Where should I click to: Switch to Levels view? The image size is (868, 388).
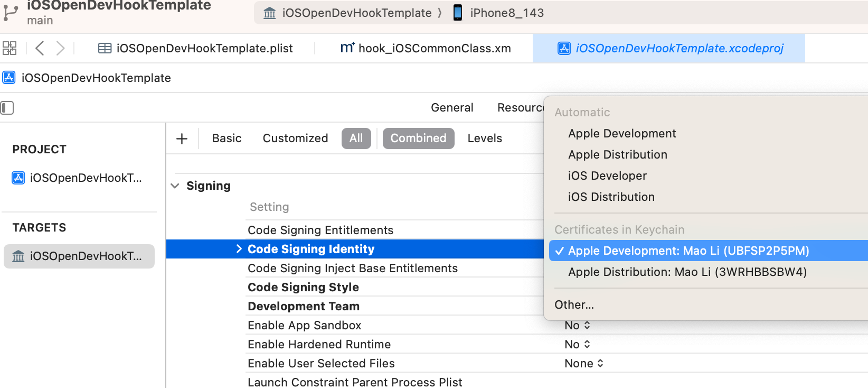tap(485, 138)
